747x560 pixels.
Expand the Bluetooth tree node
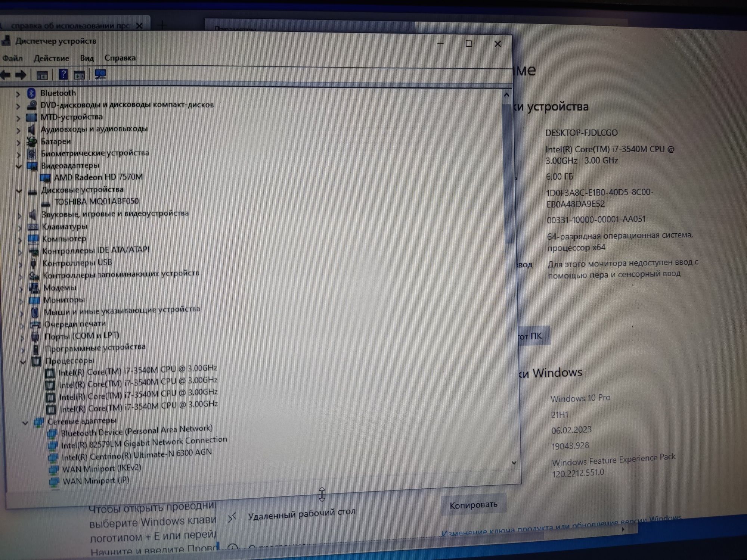coord(18,94)
